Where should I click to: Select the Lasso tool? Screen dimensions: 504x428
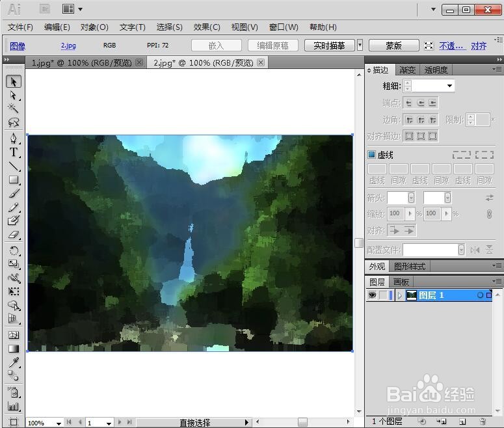[14, 122]
